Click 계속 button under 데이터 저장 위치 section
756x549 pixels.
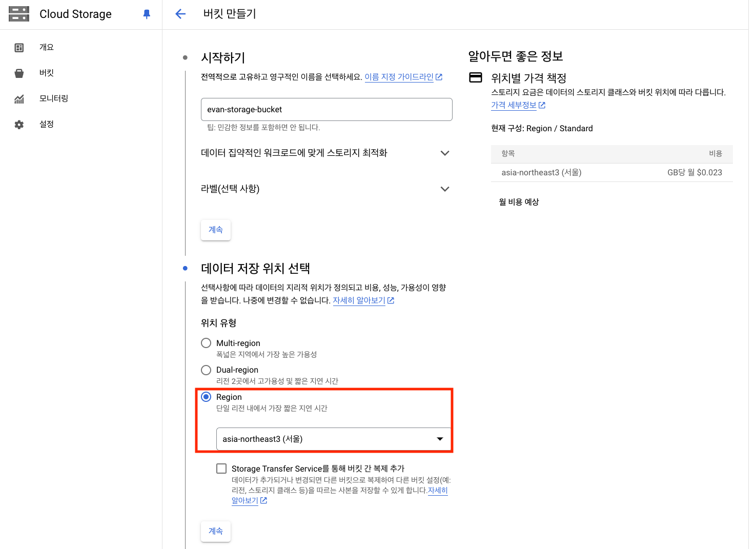point(216,532)
